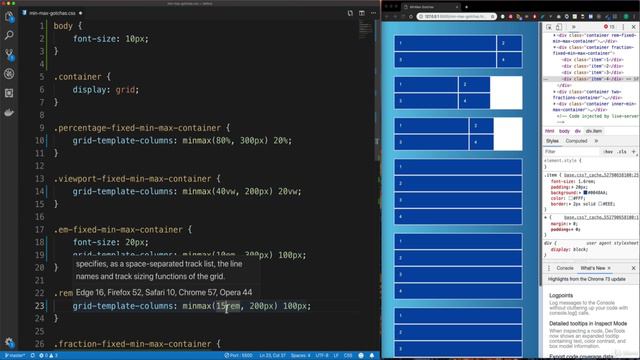Open the background color swatch #0048AA
The image size is (640, 360).
(585, 193)
